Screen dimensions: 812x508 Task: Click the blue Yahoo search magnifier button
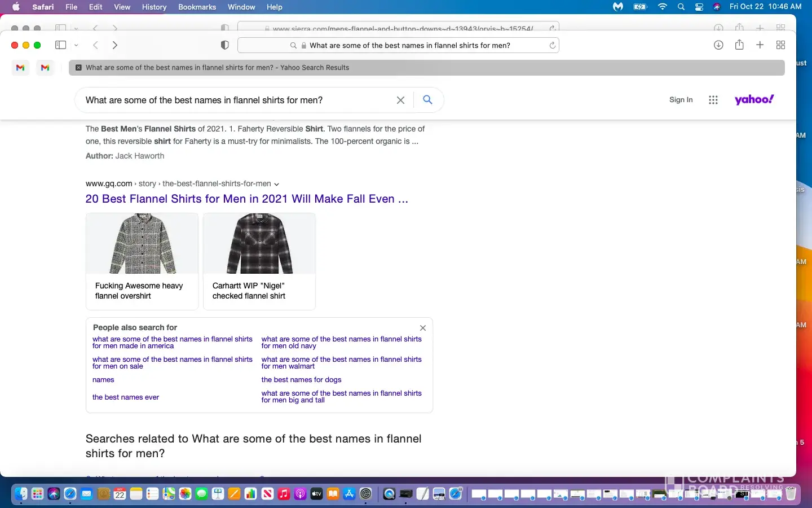tap(427, 100)
